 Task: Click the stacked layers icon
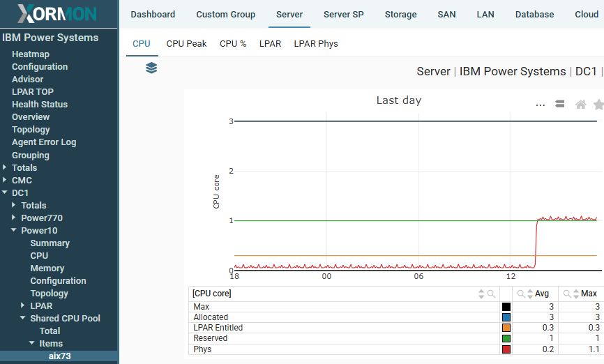click(151, 68)
